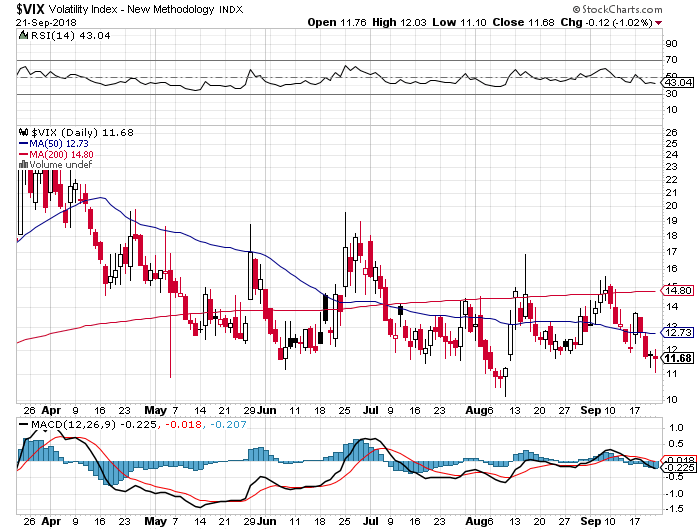Click the red MA(200) legend line marker
The width and height of the screenshot is (700, 530).
tap(23, 154)
